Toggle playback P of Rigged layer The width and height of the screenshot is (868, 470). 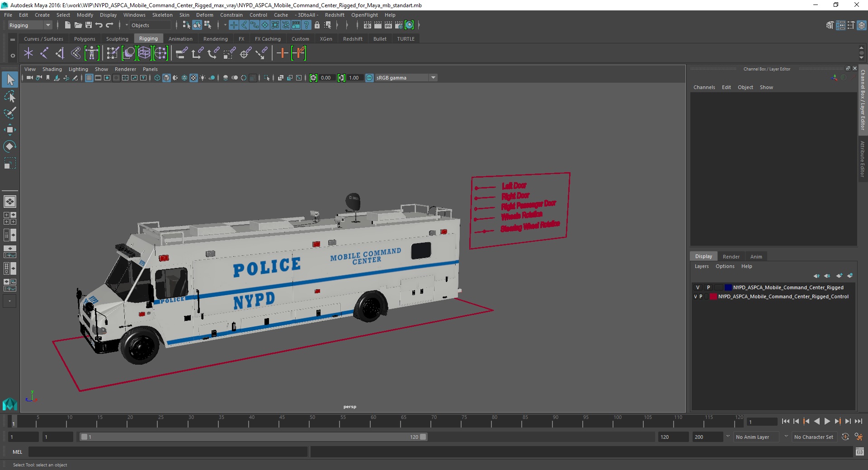coord(708,287)
